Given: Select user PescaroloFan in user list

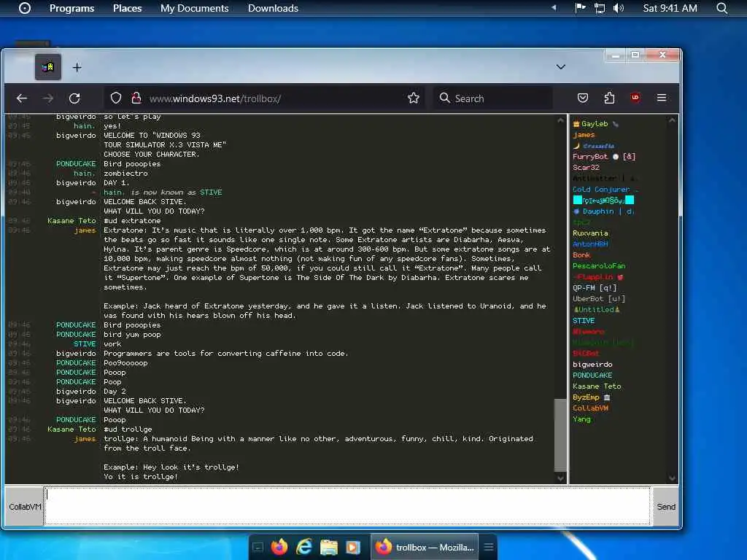Looking at the screenshot, I should [599, 266].
